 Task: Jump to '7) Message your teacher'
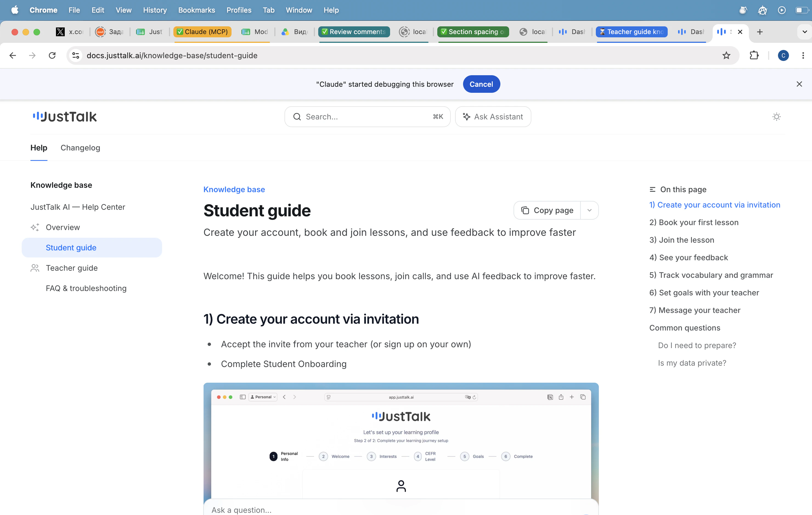(x=695, y=310)
